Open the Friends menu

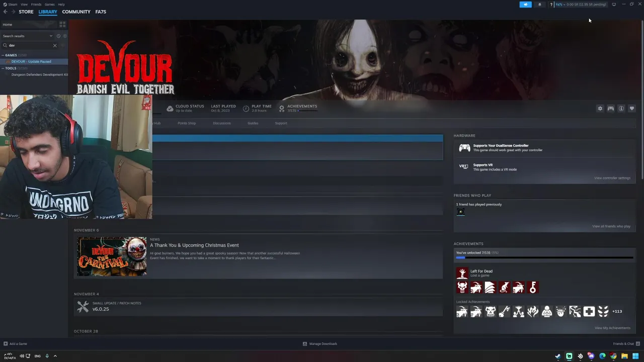pyautogui.click(x=36, y=4)
